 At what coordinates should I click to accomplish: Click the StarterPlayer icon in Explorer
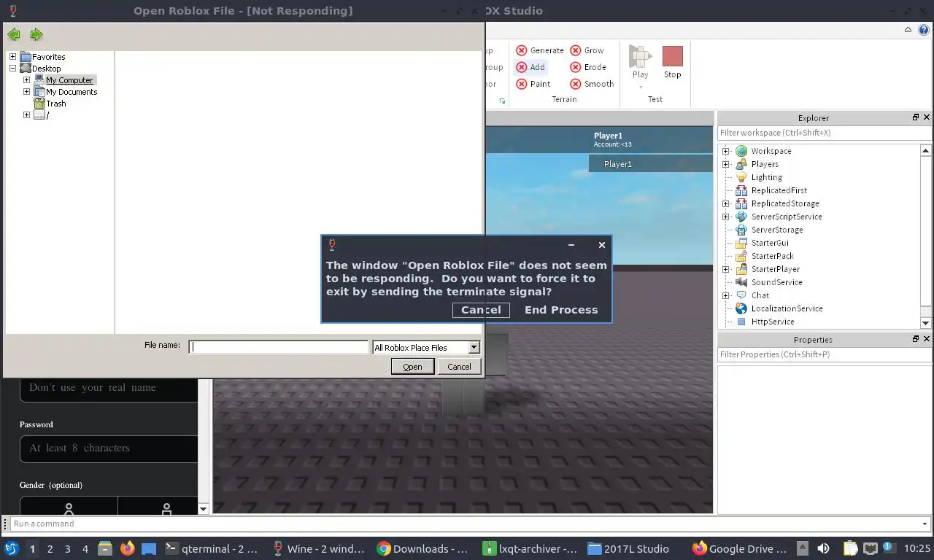coord(741,269)
